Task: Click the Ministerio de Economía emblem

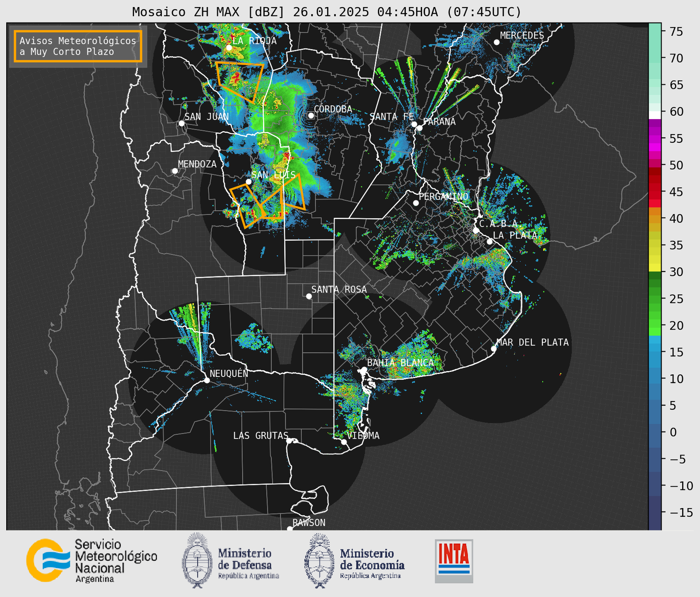Action: coord(320,560)
